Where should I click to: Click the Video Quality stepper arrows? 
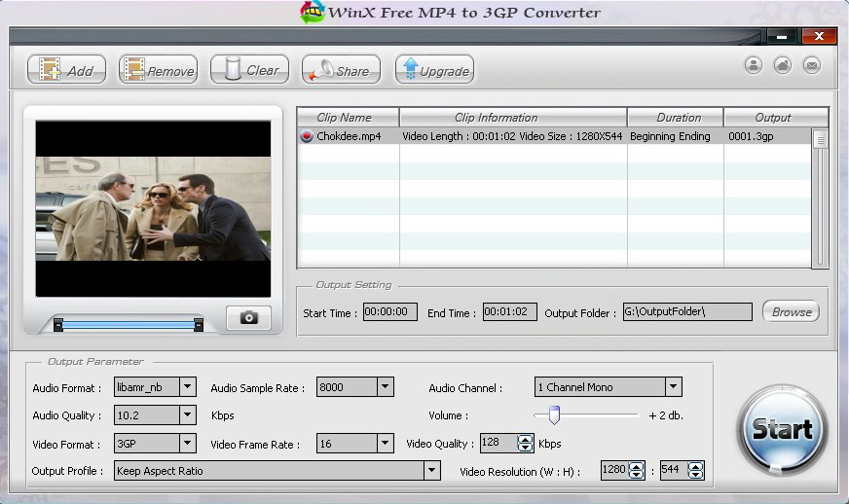(525, 444)
